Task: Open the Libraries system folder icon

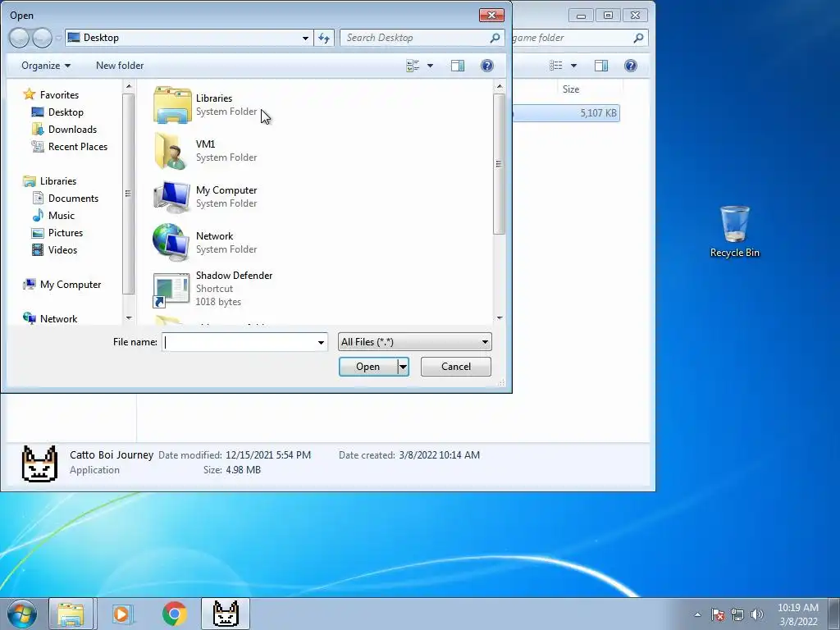Action: point(172,105)
